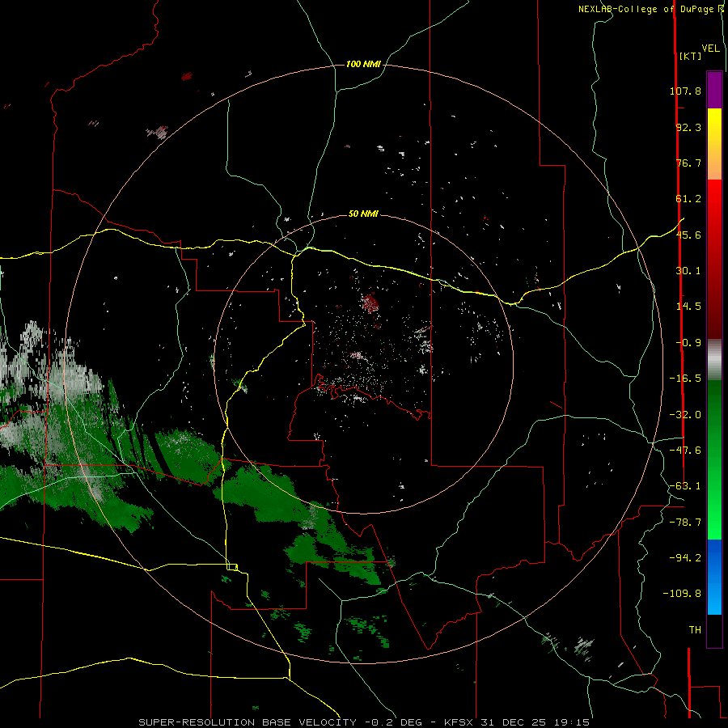Click the -109.8 velocity scale value

coord(682,594)
